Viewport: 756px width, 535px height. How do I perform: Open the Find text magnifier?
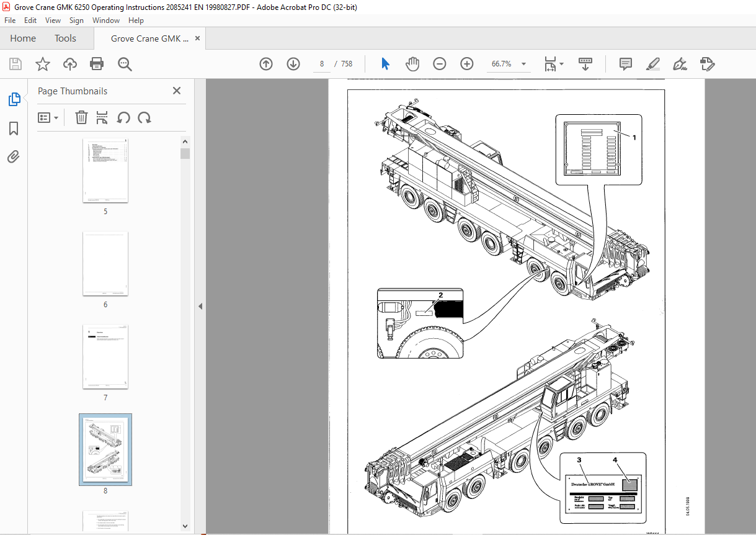point(125,64)
